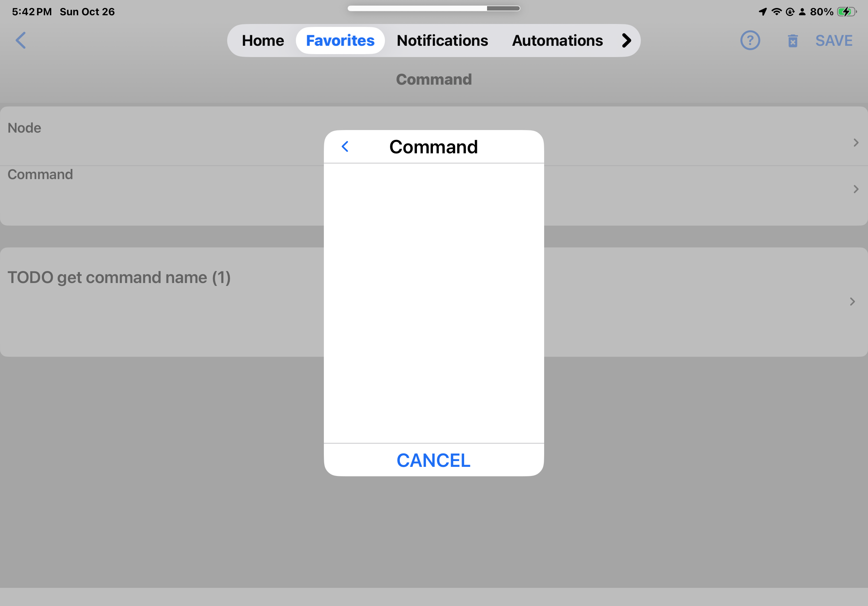The image size is (868, 606).
Task: Go to the Automations tab
Action: pyautogui.click(x=557, y=40)
